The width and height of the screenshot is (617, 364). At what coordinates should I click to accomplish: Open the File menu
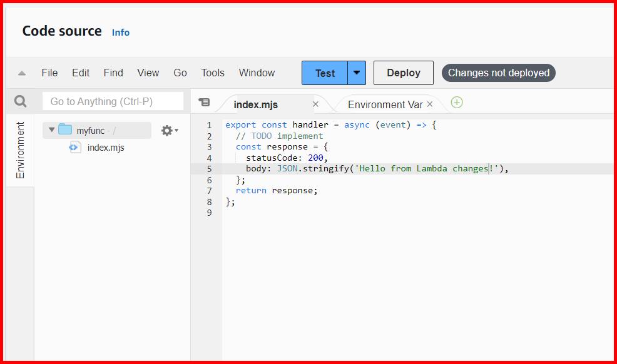click(49, 73)
